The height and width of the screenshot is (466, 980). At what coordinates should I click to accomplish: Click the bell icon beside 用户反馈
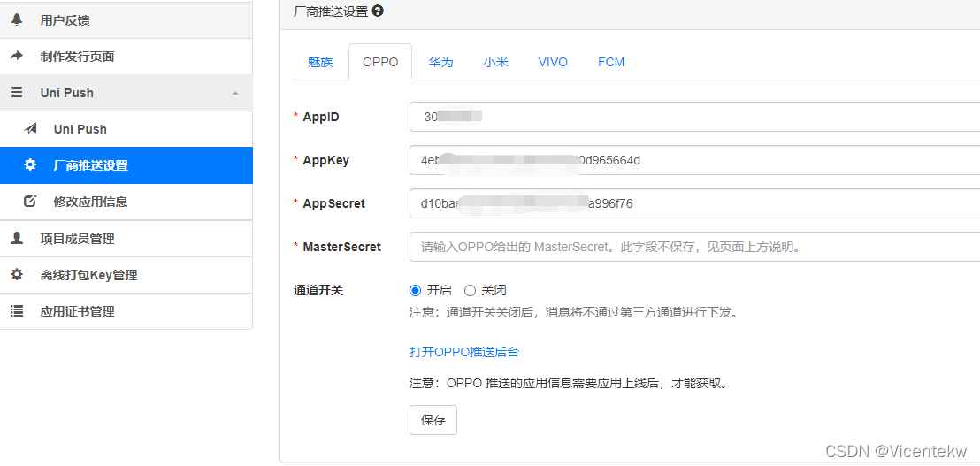coord(17,20)
